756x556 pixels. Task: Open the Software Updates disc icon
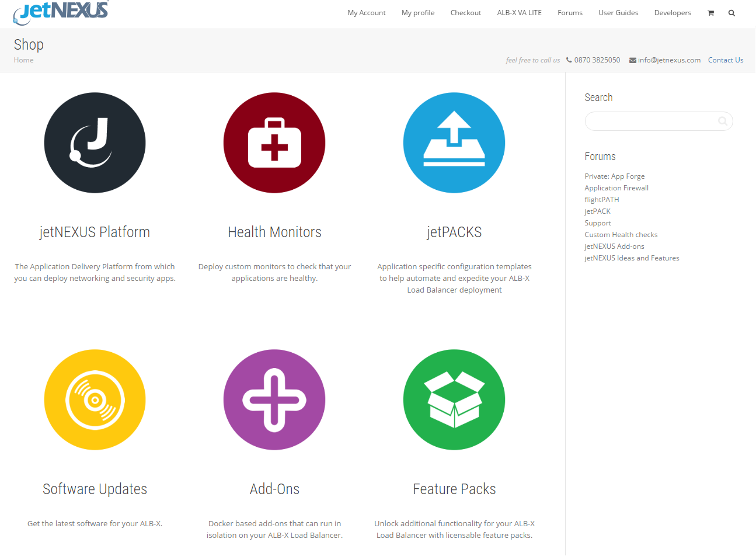(x=95, y=399)
